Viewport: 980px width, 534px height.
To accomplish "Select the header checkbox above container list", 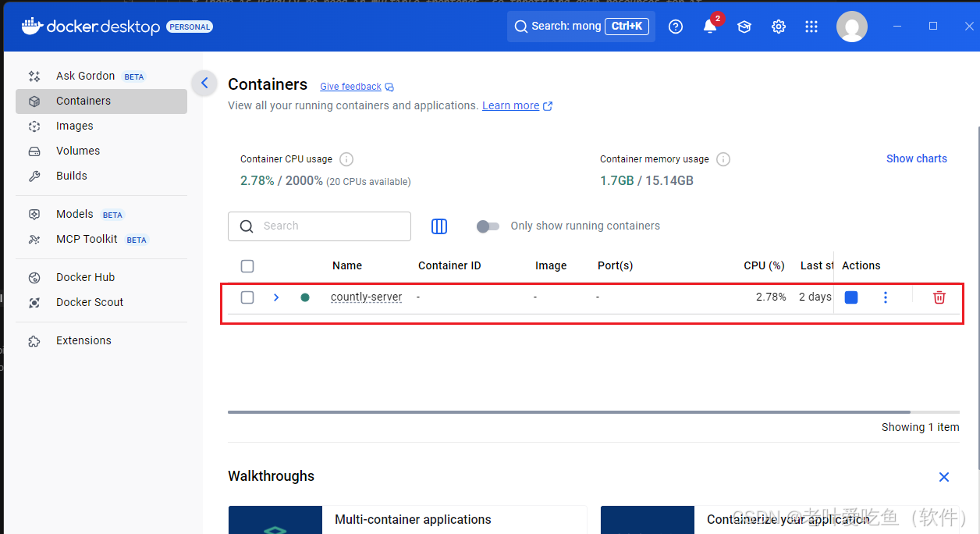I will tap(247, 265).
